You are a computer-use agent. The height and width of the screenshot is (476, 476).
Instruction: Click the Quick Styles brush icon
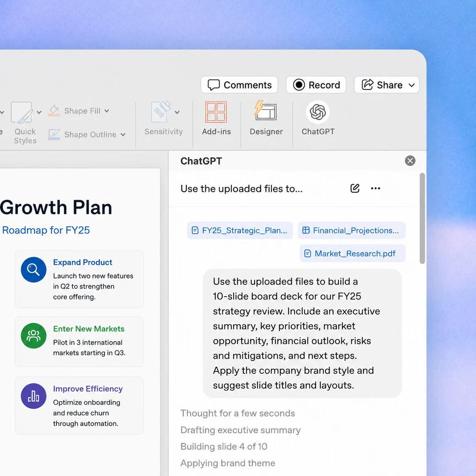click(x=22, y=112)
